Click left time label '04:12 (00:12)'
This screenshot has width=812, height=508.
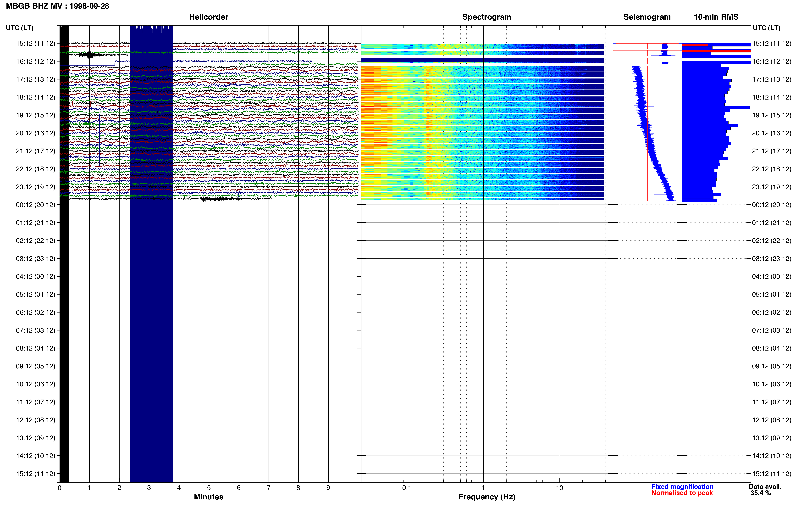pos(36,277)
